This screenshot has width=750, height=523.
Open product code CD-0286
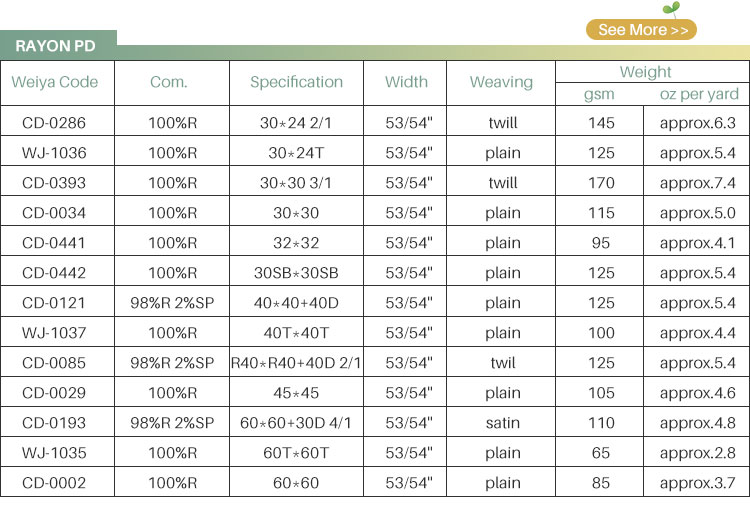(x=54, y=123)
